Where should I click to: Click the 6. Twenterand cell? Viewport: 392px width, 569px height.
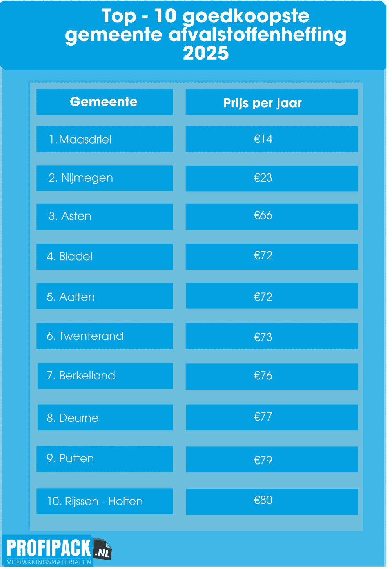(105, 336)
